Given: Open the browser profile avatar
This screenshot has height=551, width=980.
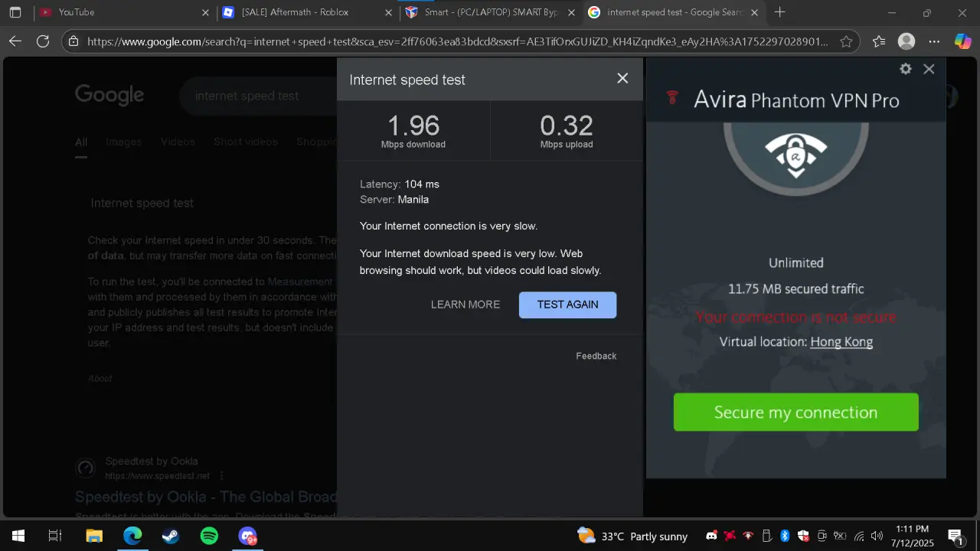Looking at the screenshot, I should [906, 41].
